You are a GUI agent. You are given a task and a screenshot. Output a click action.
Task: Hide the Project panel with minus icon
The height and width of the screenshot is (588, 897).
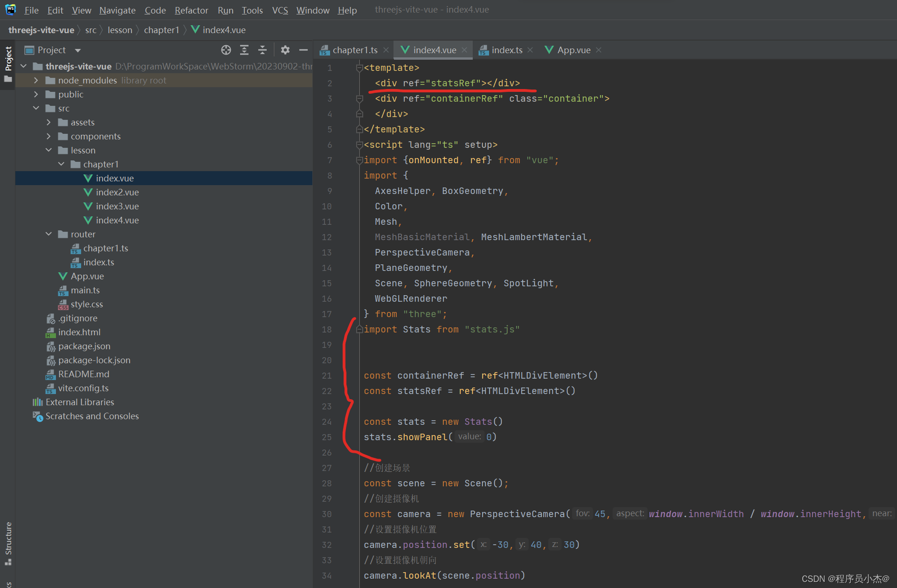tap(304, 50)
